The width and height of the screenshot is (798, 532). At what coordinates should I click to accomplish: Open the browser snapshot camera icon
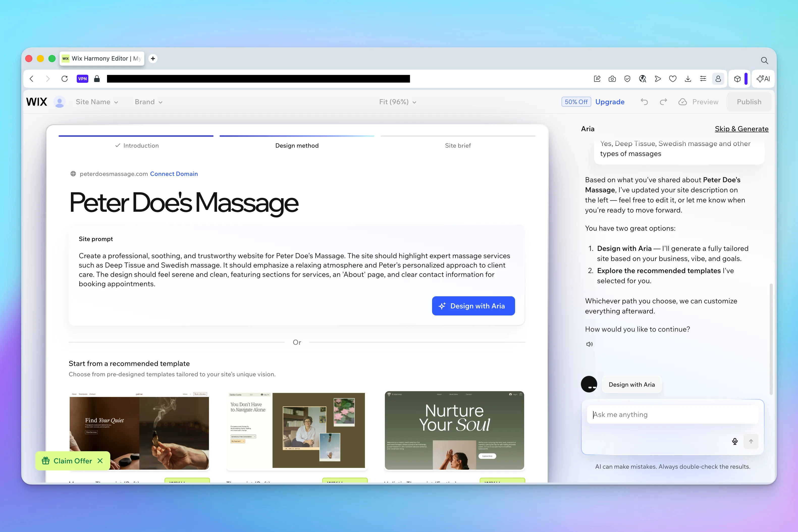coord(612,79)
